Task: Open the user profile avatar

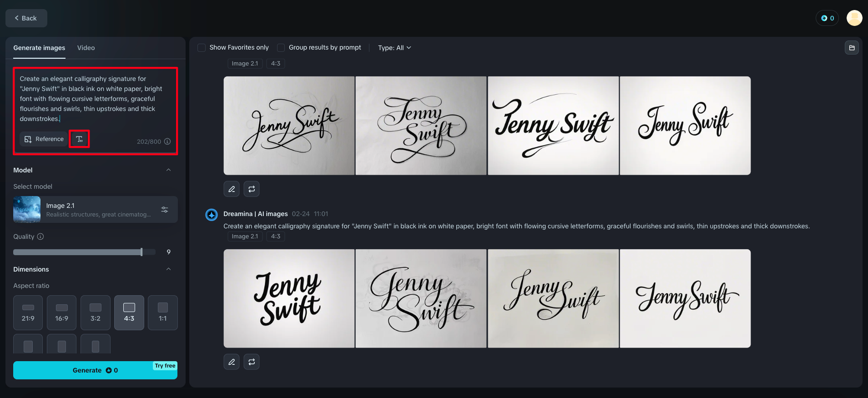Action: pos(854,18)
